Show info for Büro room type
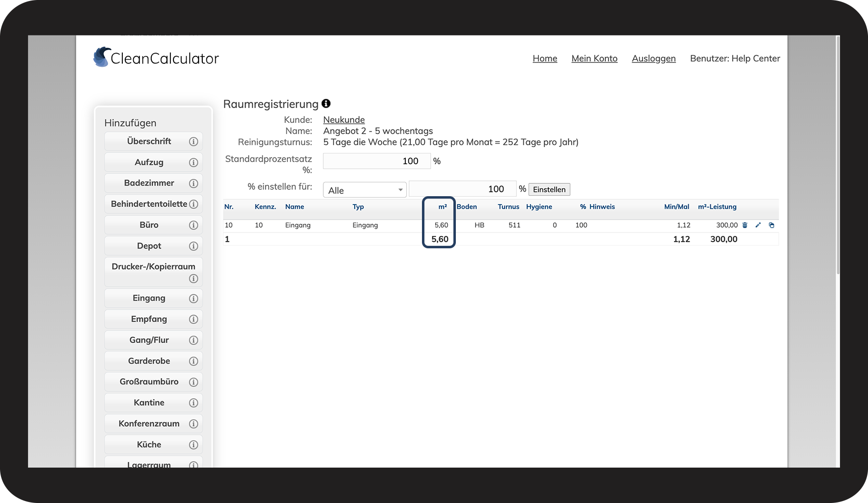The width and height of the screenshot is (868, 503). click(x=194, y=225)
